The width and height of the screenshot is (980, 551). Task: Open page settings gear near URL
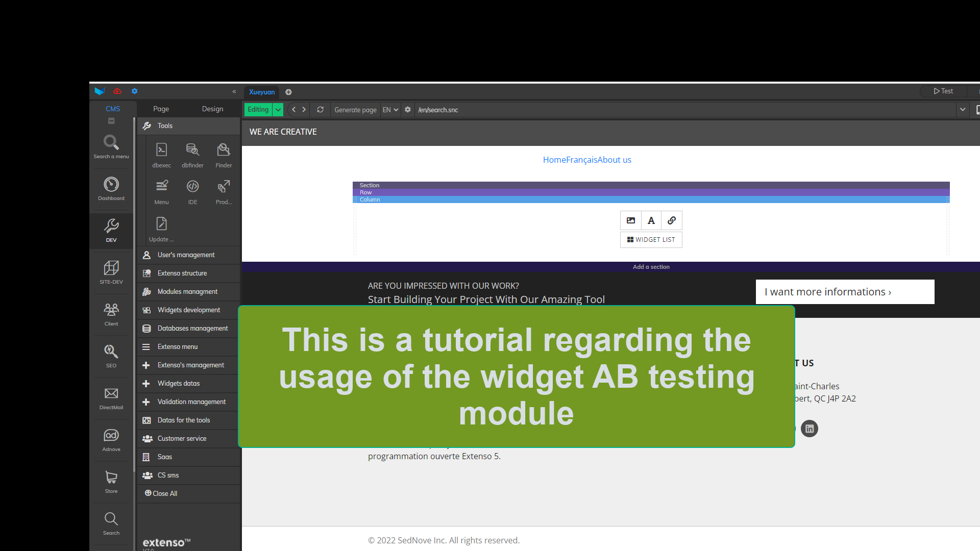tap(408, 110)
